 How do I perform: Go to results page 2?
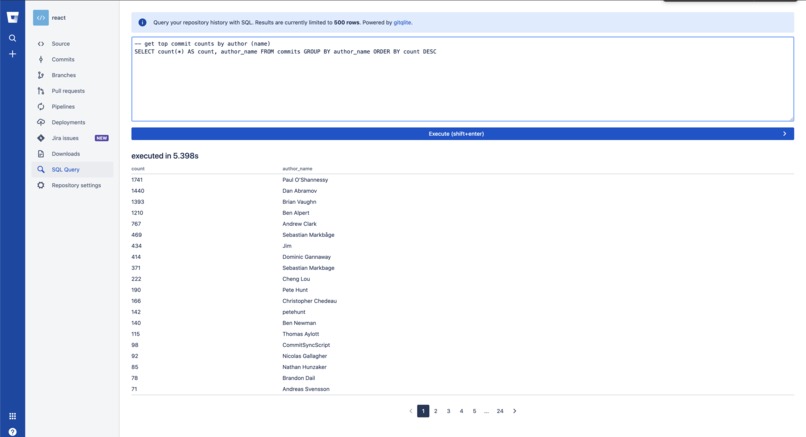[x=435, y=411]
